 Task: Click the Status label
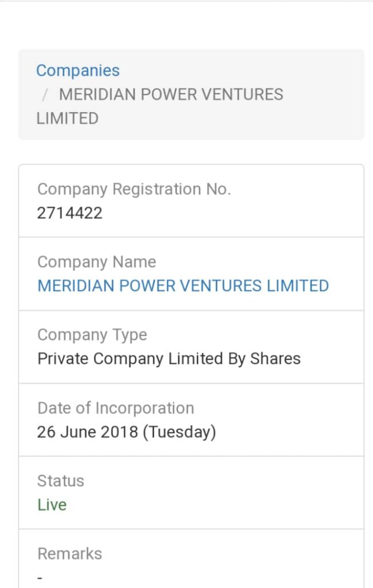tap(60, 481)
